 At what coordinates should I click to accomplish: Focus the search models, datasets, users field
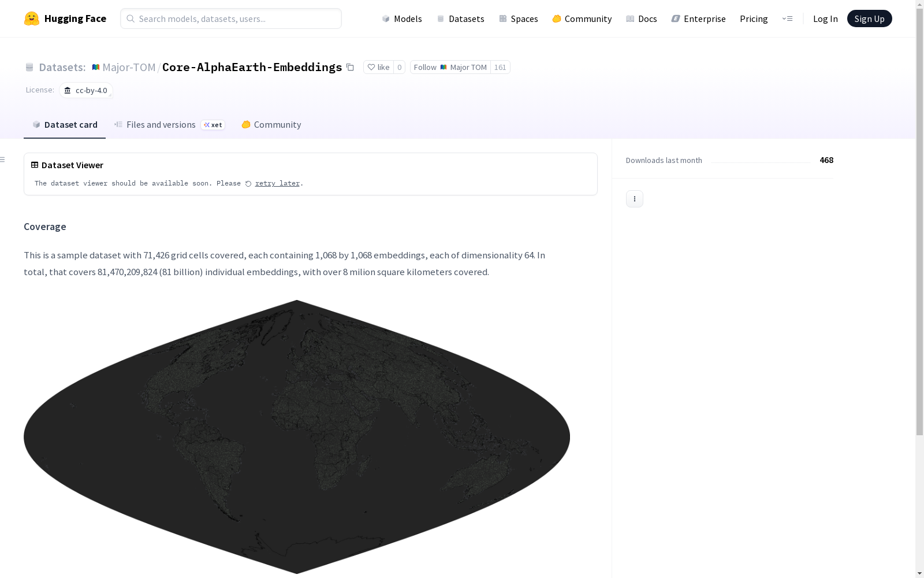click(231, 18)
